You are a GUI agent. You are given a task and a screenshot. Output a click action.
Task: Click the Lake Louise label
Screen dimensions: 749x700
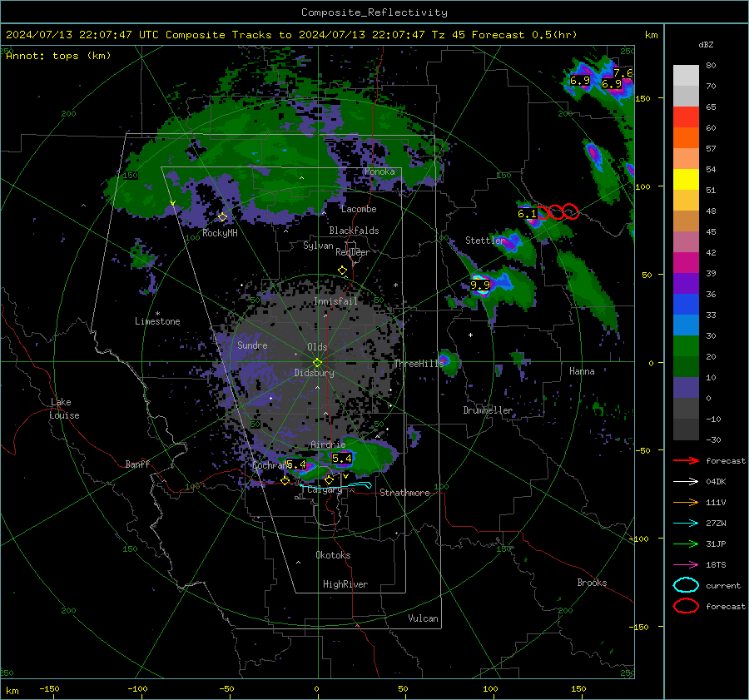[x=64, y=409]
